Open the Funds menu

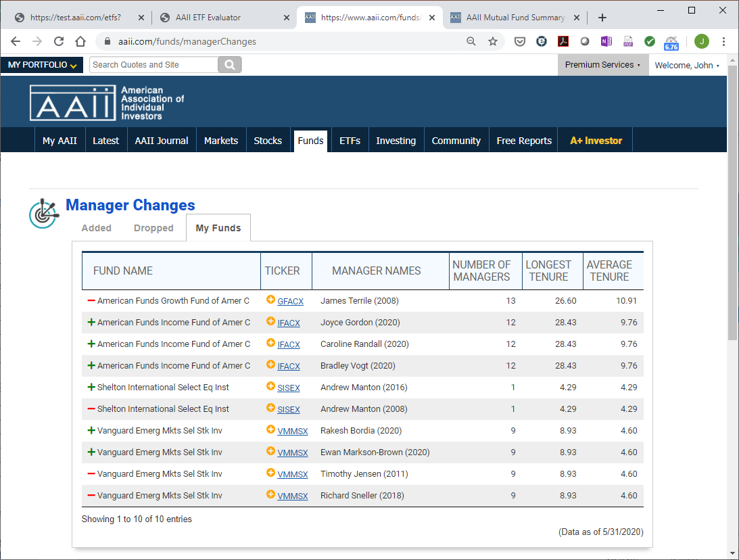[310, 141]
